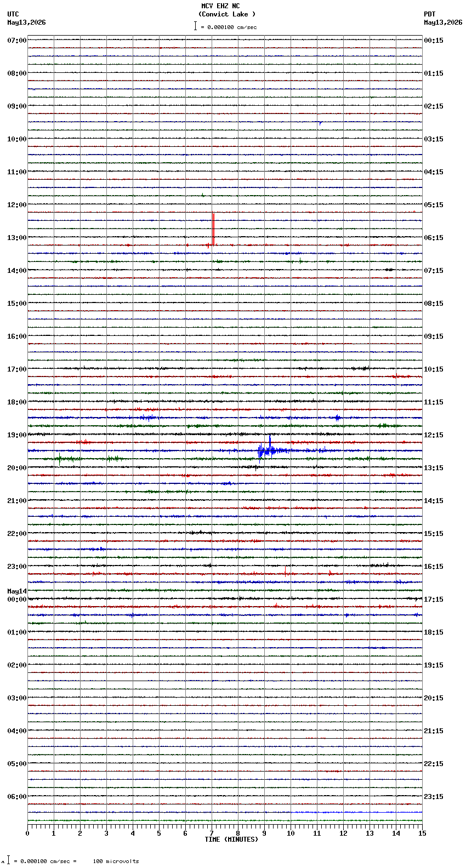
Task: Click the 01:15 PDT row label
Action: [x=434, y=73]
